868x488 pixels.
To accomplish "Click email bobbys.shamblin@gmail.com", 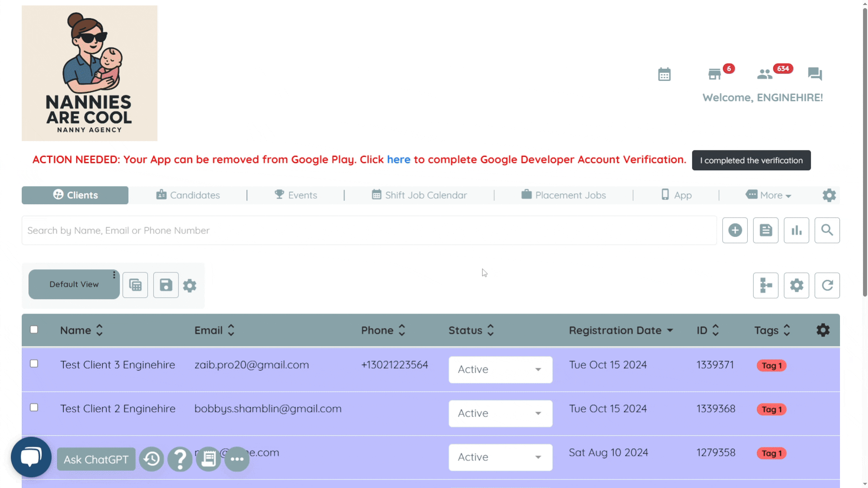I will click(268, 409).
